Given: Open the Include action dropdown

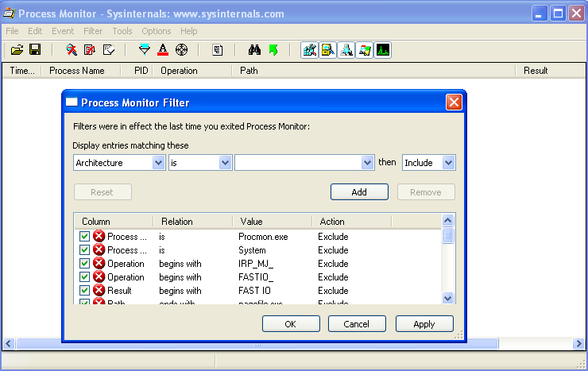Looking at the screenshot, I should [x=448, y=163].
